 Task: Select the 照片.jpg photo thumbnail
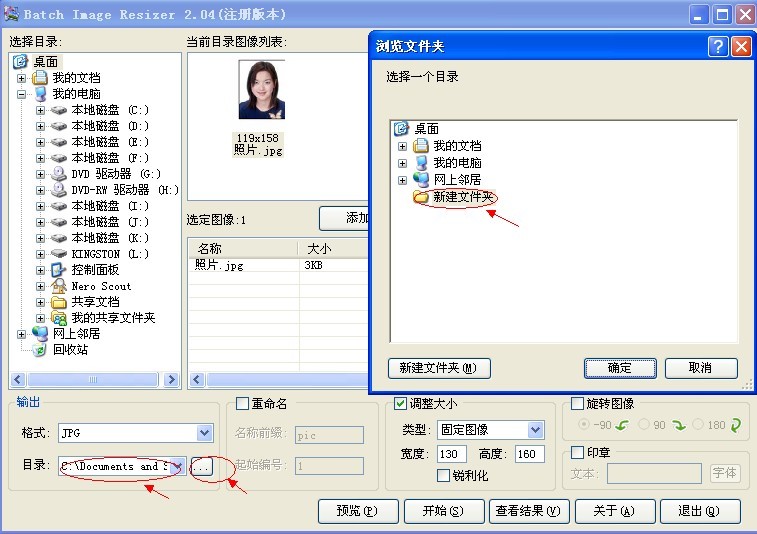(260, 90)
